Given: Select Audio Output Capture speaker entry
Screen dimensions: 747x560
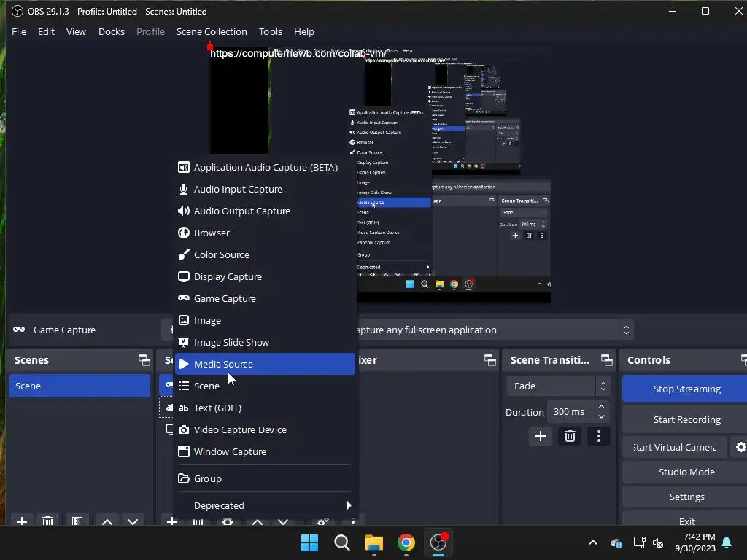Looking at the screenshot, I should (x=265, y=211).
